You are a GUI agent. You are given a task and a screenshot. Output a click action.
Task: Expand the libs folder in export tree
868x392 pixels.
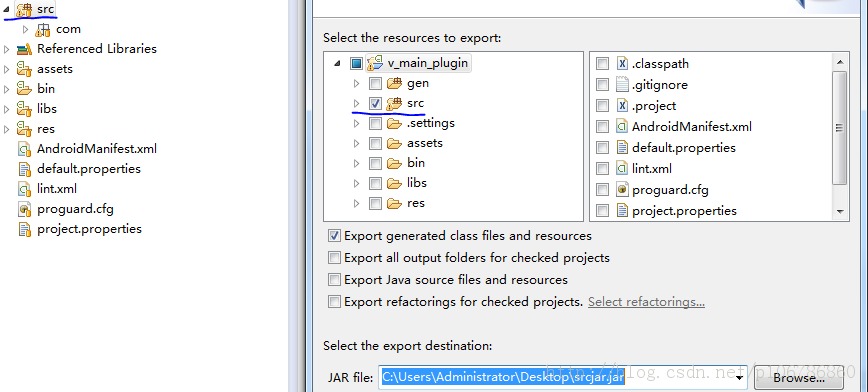click(x=356, y=183)
